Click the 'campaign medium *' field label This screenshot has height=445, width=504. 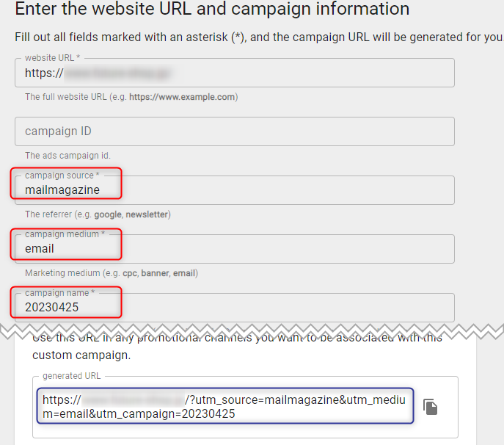pyautogui.click(x=65, y=234)
